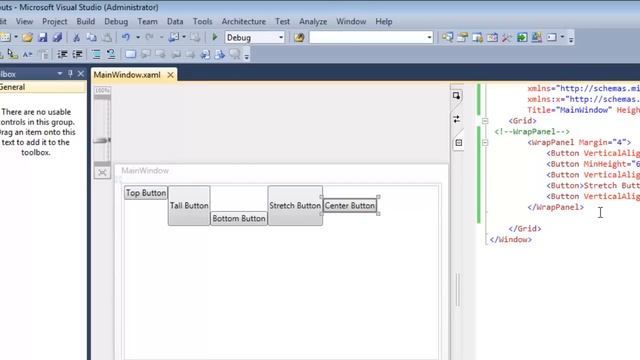Open the Tools menu

pyautogui.click(x=202, y=22)
